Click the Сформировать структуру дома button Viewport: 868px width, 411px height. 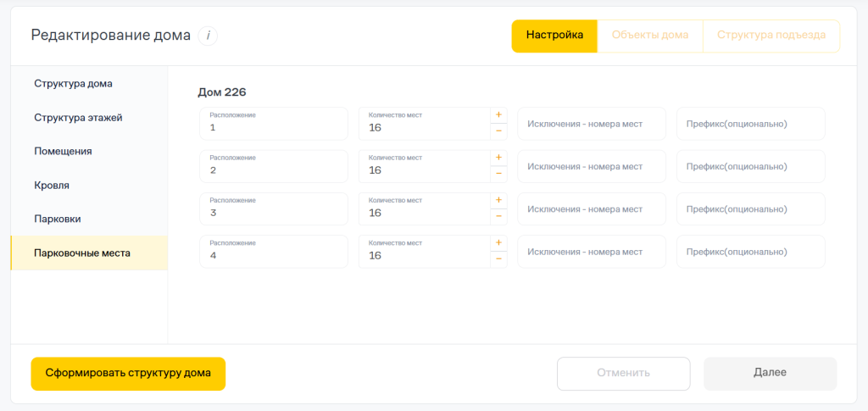pyautogui.click(x=128, y=374)
